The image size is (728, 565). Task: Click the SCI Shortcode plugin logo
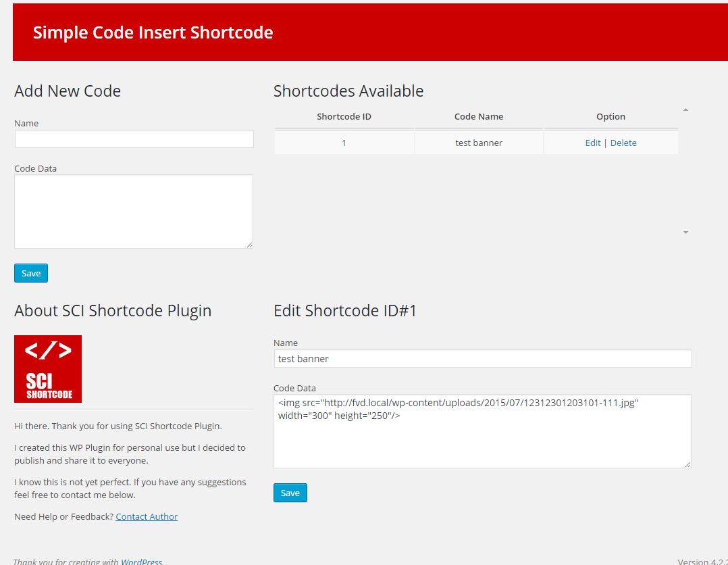pos(48,369)
